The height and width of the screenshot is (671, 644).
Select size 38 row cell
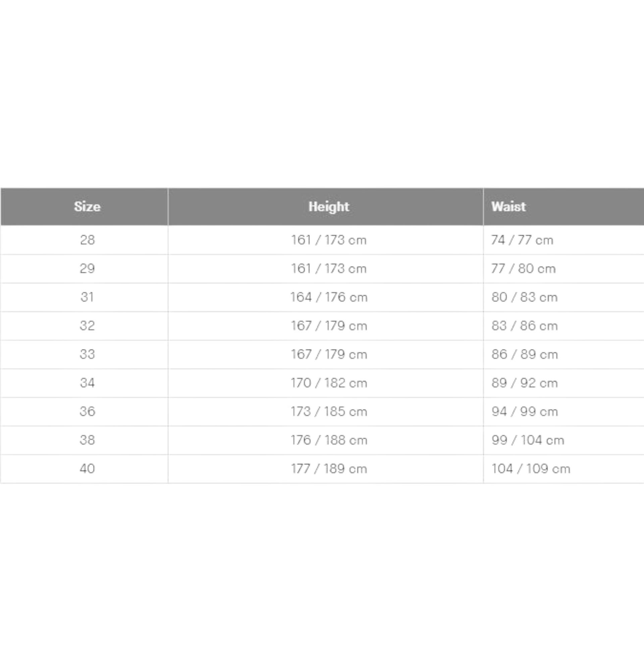[87, 440]
